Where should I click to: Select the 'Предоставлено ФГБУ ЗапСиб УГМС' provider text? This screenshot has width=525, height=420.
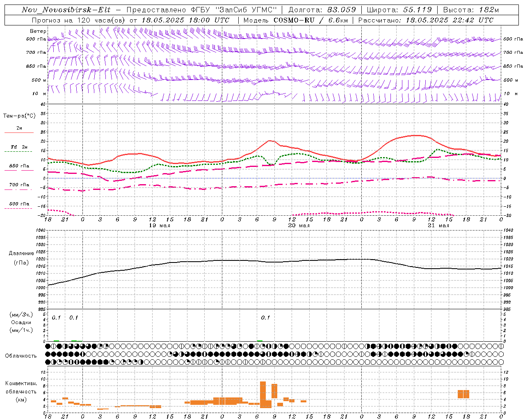(202, 10)
